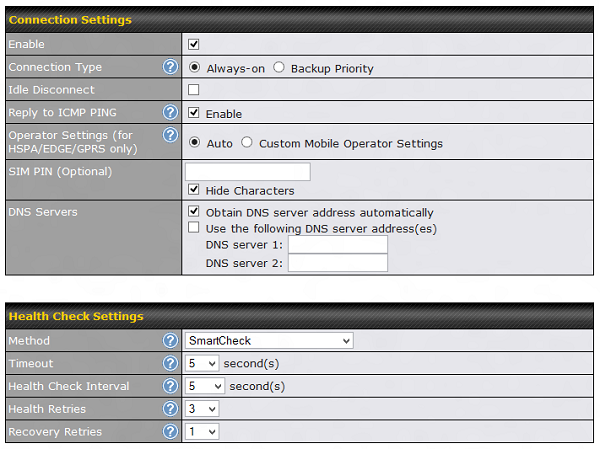Click the SIM PIN input field
600x449 pixels.
[248, 172]
